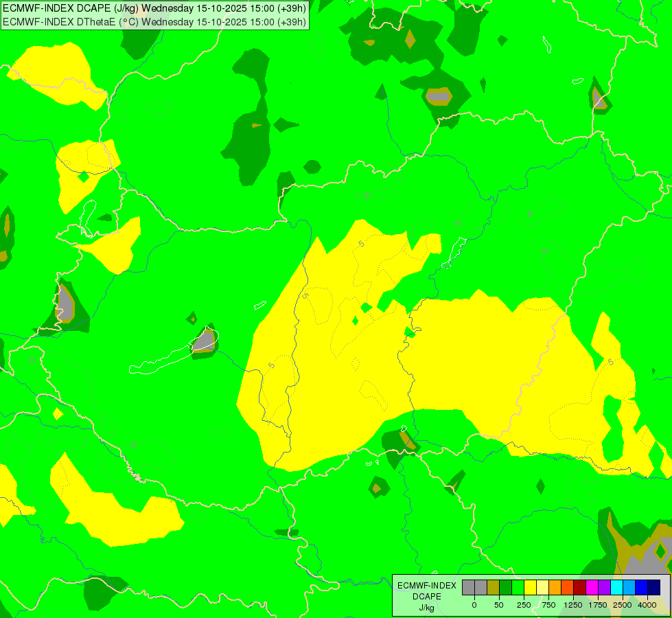Select the pure blue legend swatch
Image resolution: width=672 pixels, height=618 pixels.
[642, 588]
